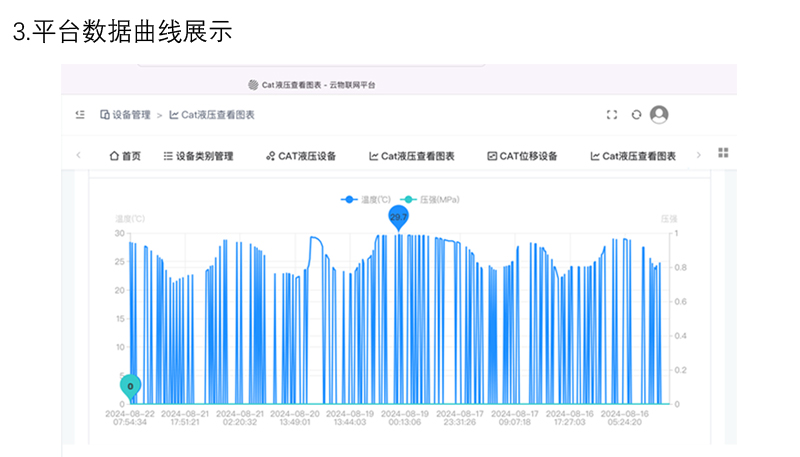This screenshot has height=457, width=800.
Task: Click the 设备管理 breadcrumb link
Action: (131, 115)
